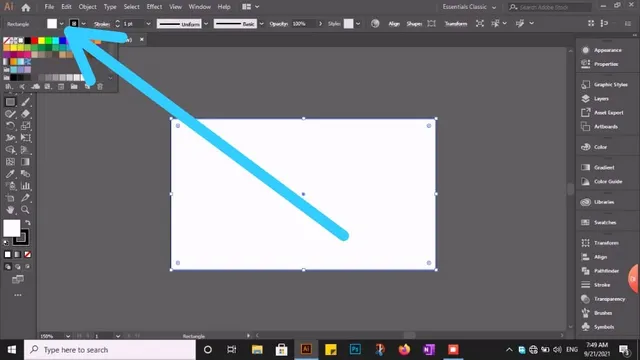
Task: Pick the red swatch
Action: pos(34,40)
